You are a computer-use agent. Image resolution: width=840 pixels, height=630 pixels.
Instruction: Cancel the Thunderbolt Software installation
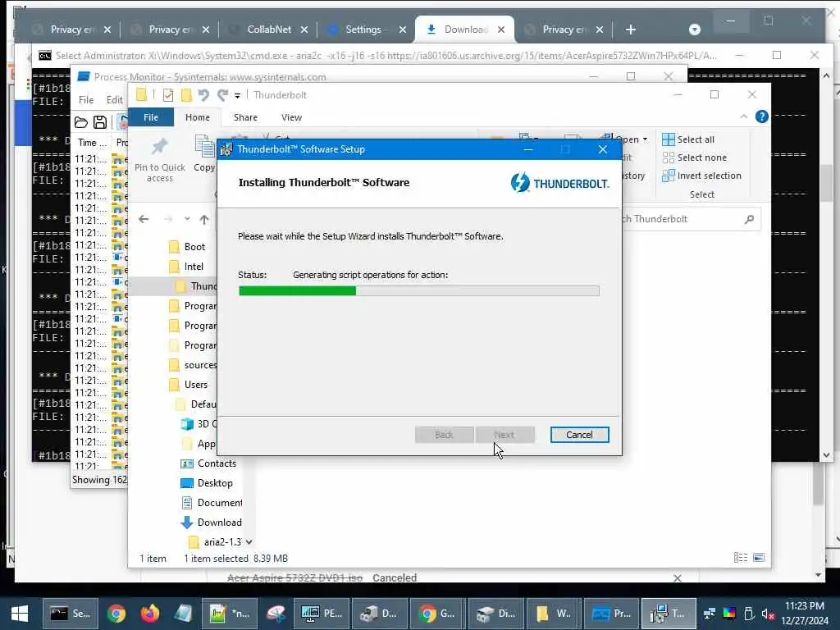[579, 435]
